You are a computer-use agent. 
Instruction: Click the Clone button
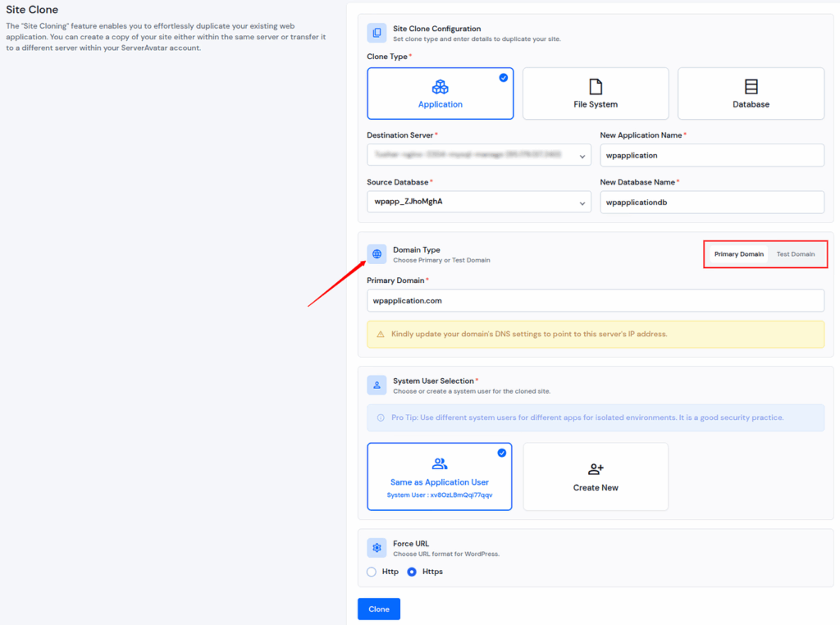[x=378, y=609]
